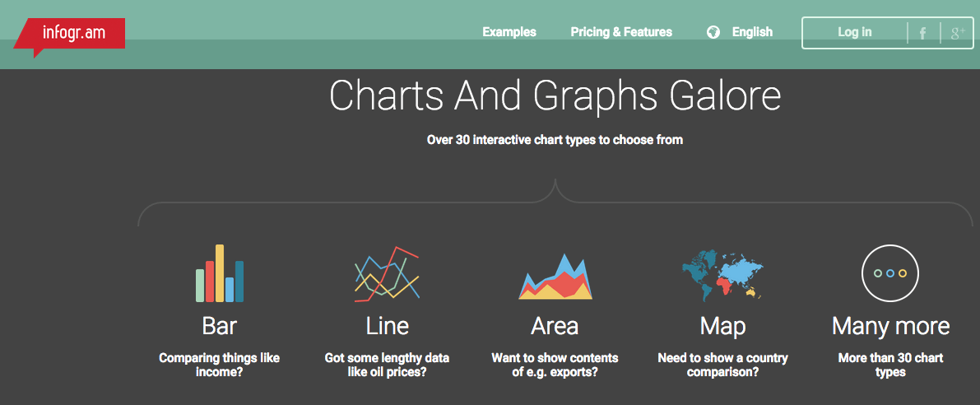Sign in with the Facebook icon
The height and width of the screenshot is (405, 980).
[x=922, y=33]
